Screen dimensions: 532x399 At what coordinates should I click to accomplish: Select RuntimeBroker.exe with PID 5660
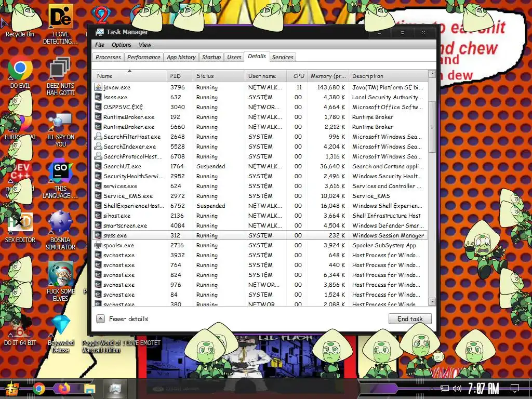pos(260,127)
